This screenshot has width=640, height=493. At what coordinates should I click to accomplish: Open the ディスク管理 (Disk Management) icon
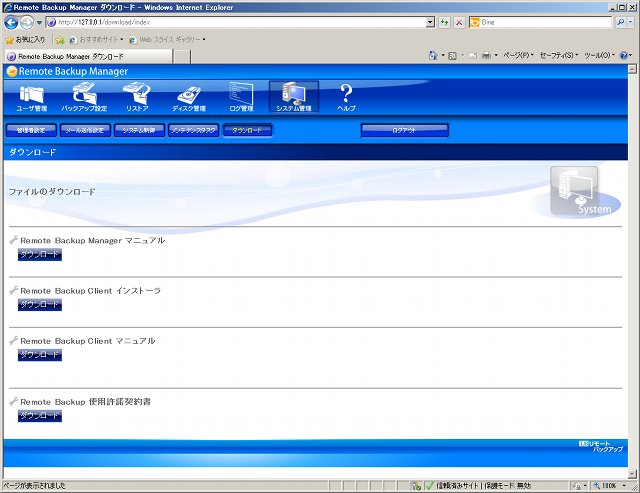pos(189,99)
